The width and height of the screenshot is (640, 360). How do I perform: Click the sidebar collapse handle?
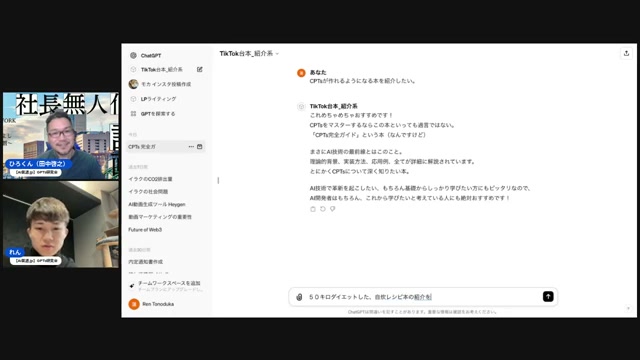tap(218, 180)
